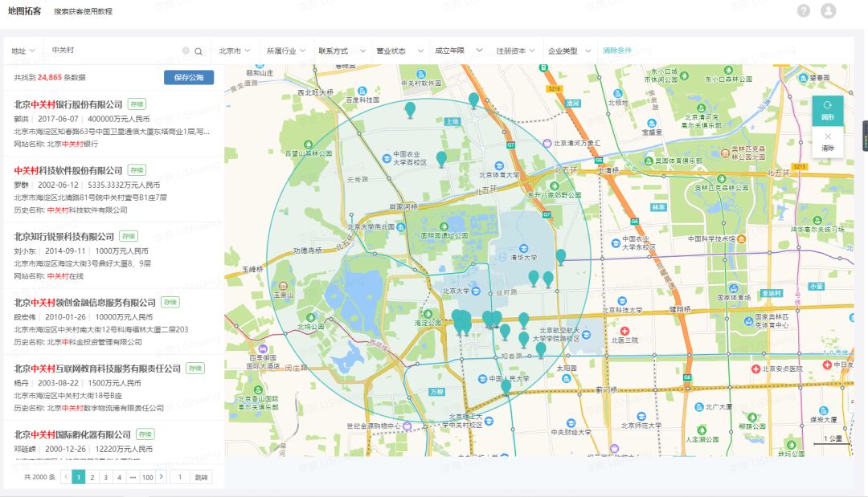Open 北京中关村国际孵化器有限公司 result
The height and width of the screenshot is (497, 868).
pos(72,434)
